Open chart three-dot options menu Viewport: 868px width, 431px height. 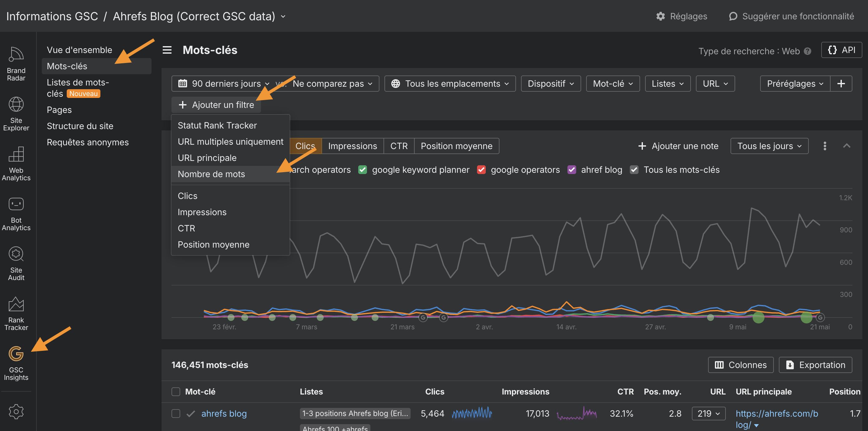pos(825,146)
